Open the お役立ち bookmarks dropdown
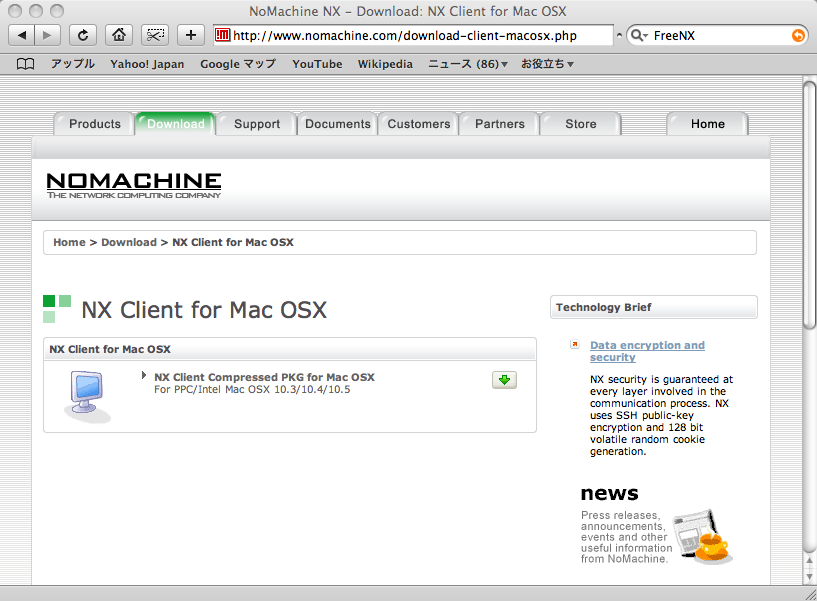Image resolution: width=817 pixels, height=601 pixels. [547, 64]
